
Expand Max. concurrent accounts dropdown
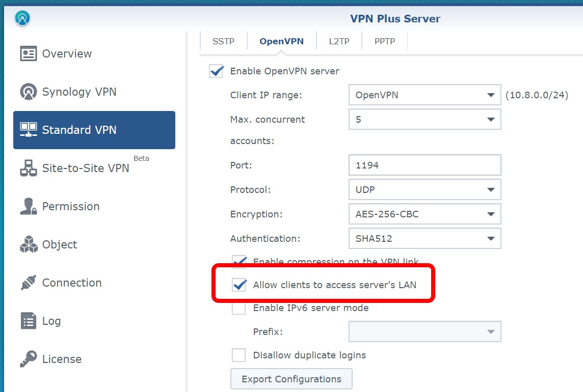pos(425,119)
